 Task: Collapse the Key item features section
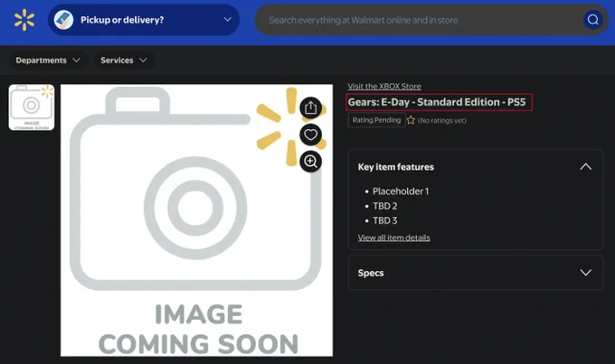pos(585,167)
